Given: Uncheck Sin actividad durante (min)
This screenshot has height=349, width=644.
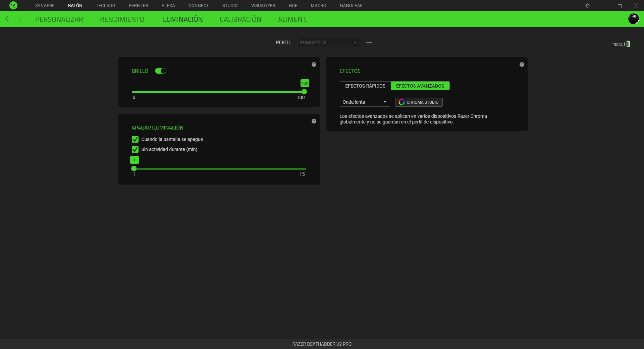Looking at the screenshot, I should click(135, 149).
